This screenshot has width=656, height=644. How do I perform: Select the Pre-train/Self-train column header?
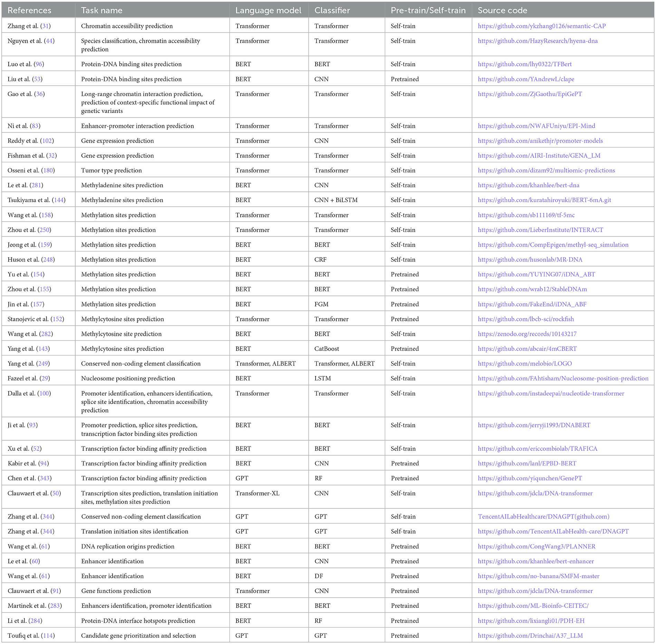click(x=428, y=10)
